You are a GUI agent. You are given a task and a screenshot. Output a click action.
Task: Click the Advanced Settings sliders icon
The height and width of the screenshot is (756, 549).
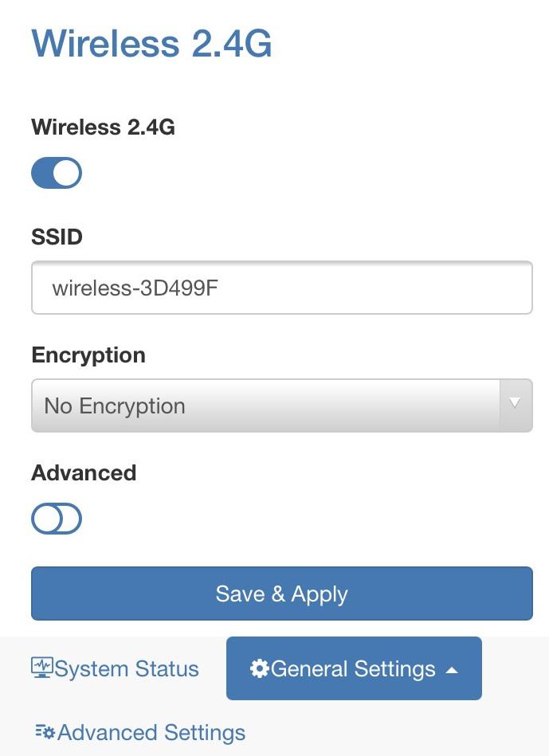[45, 731]
